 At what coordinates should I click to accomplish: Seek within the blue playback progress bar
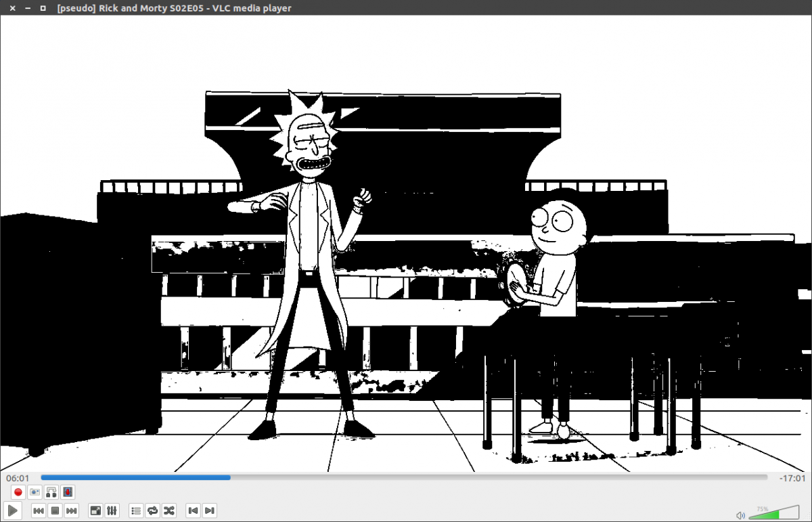tap(403, 477)
